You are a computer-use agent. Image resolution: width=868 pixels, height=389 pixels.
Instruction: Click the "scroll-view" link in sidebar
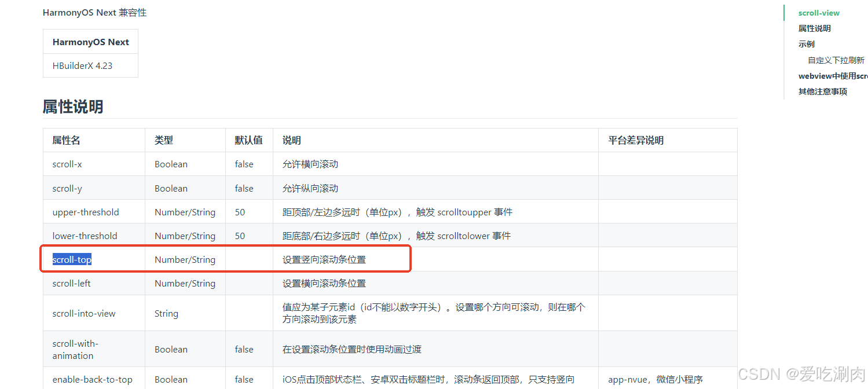click(818, 12)
